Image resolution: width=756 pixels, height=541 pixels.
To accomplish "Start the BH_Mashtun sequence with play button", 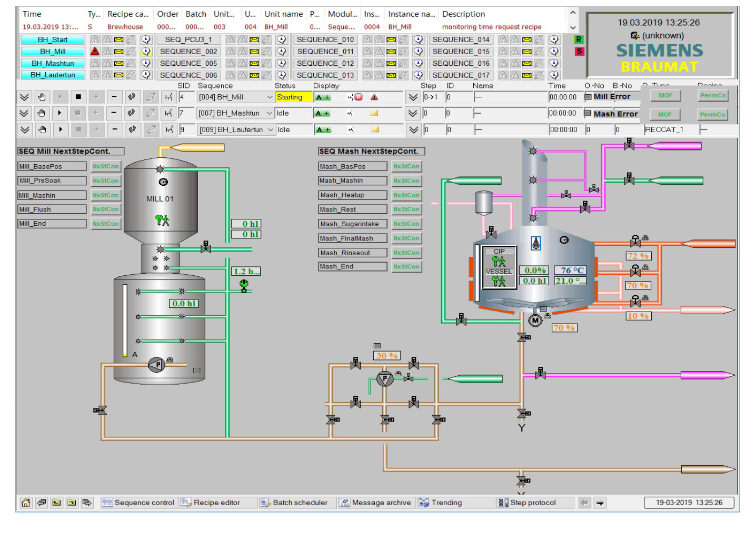I will pyautogui.click(x=59, y=113).
